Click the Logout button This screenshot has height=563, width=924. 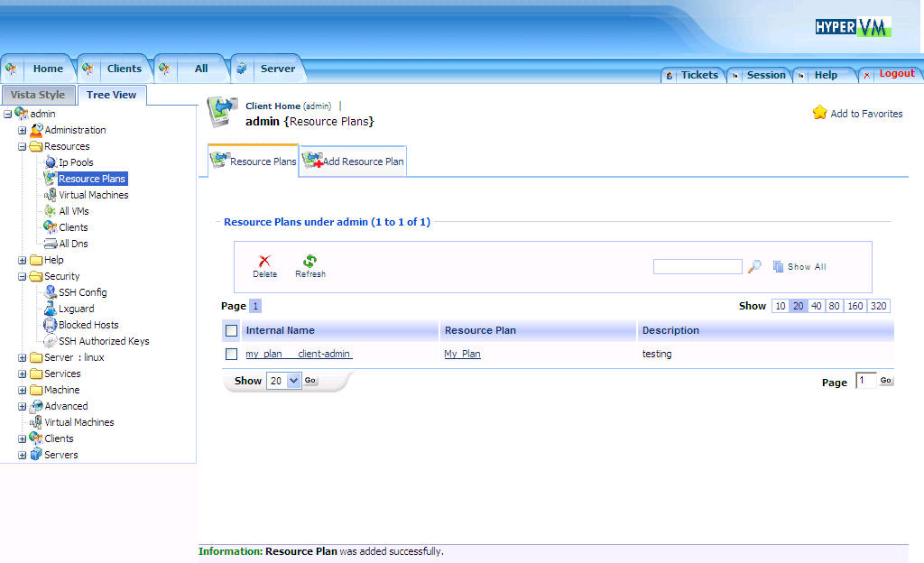coord(896,74)
